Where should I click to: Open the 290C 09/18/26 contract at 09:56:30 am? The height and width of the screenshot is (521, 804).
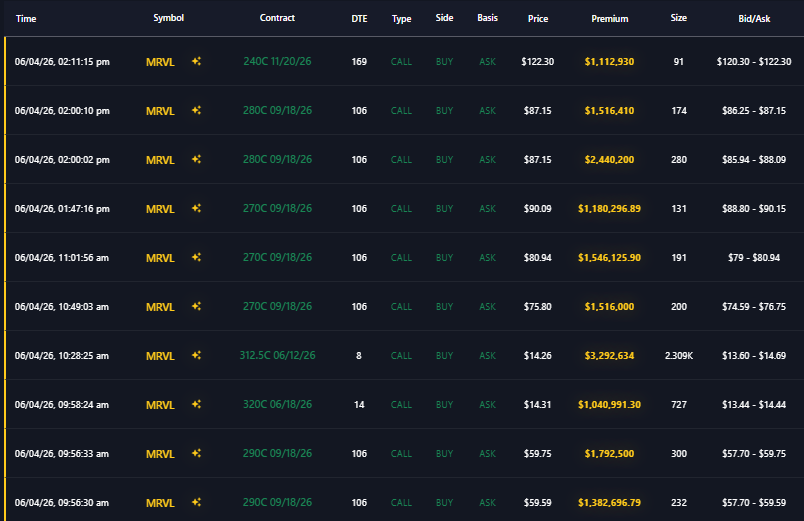click(x=277, y=502)
